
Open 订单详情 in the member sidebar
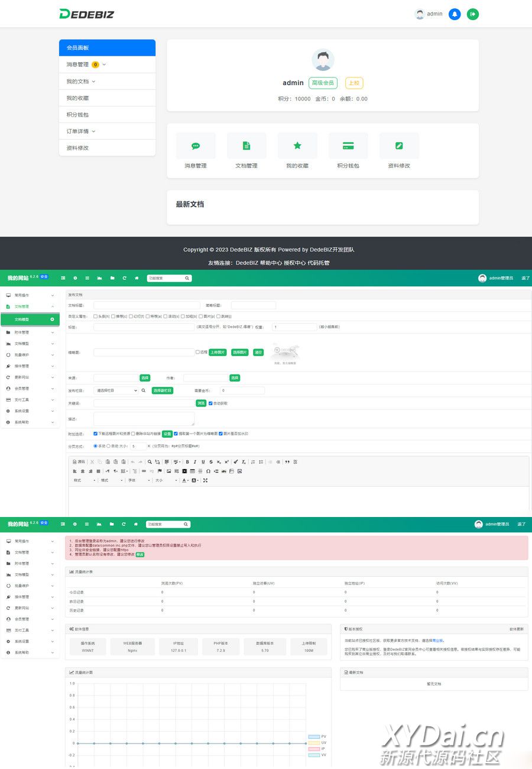[x=80, y=131]
